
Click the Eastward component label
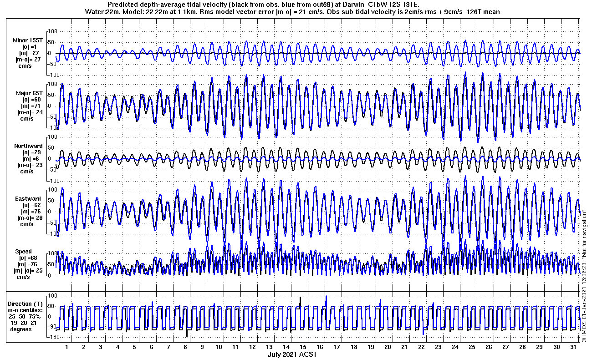coord(28,199)
